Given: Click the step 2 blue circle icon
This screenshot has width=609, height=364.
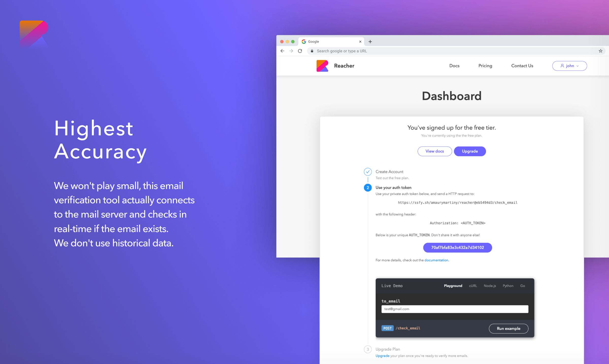Looking at the screenshot, I should coord(368,187).
